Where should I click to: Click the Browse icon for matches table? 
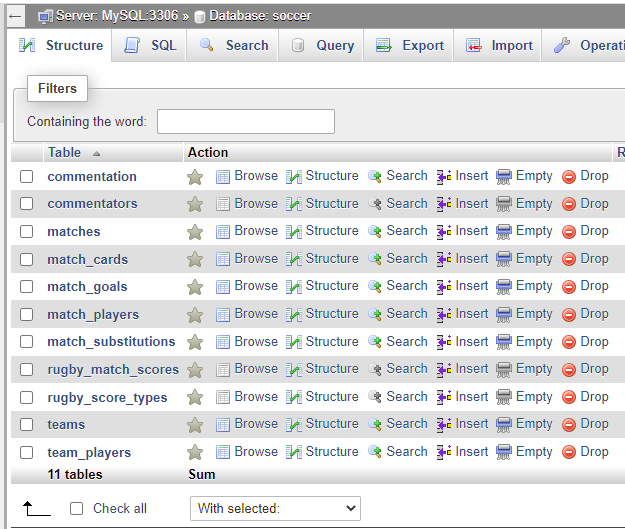(x=223, y=232)
